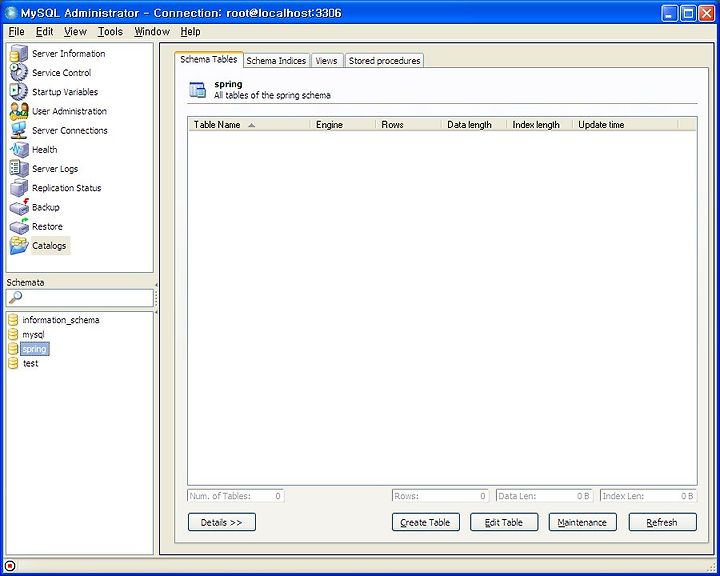Click the Num. of Tables field

[236, 496]
